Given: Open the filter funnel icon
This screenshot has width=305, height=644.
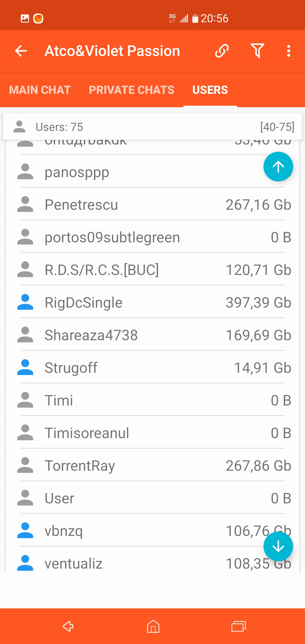Looking at the screenshot, I should (257, 51).
